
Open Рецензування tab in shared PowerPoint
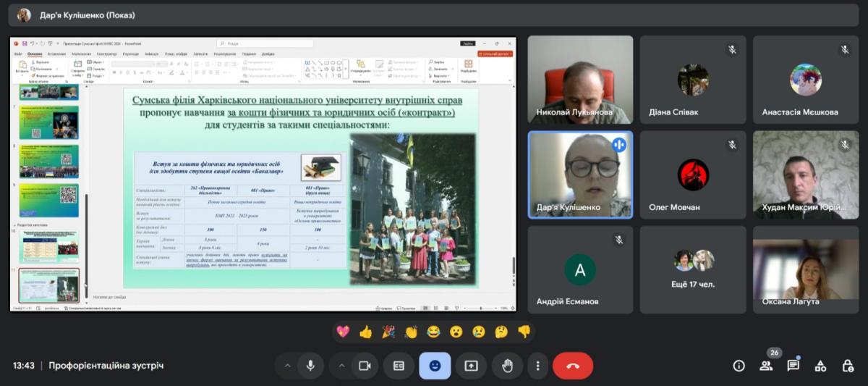(225, 54)
